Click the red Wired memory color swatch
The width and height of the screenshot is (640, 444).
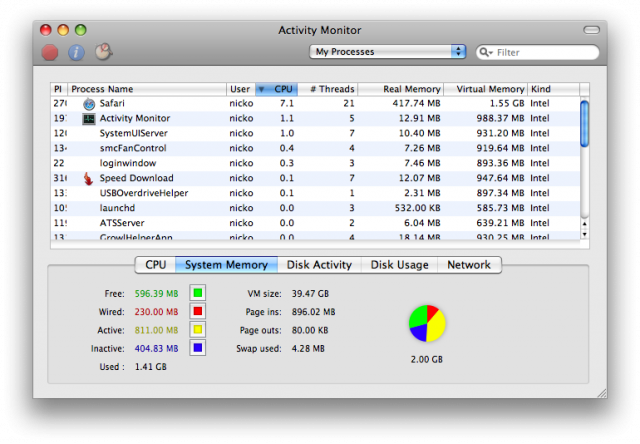(x=198, y=311)
